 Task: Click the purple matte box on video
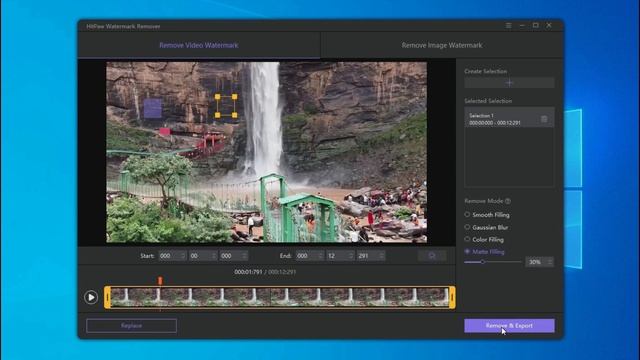[153, 108]
